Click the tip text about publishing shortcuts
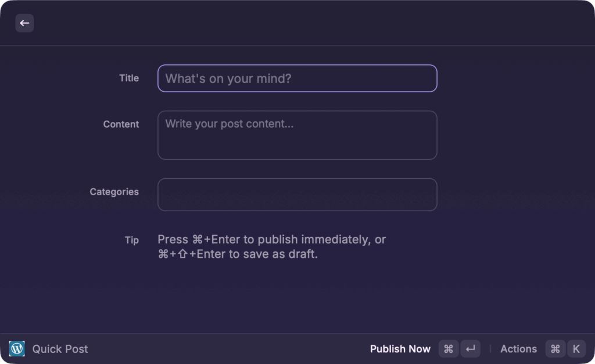The height and width of the screenshot is (364, 595). tap(271, 246)
